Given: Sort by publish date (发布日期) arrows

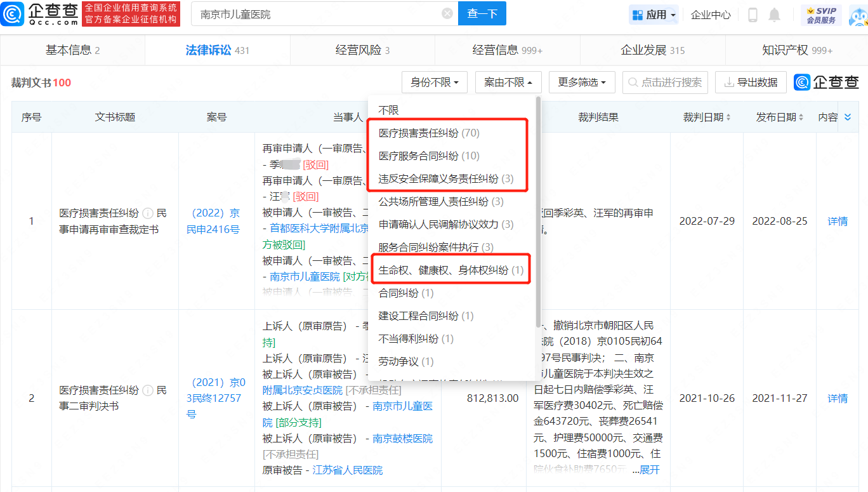Looking at the screenshot, I should click(801, 117).
